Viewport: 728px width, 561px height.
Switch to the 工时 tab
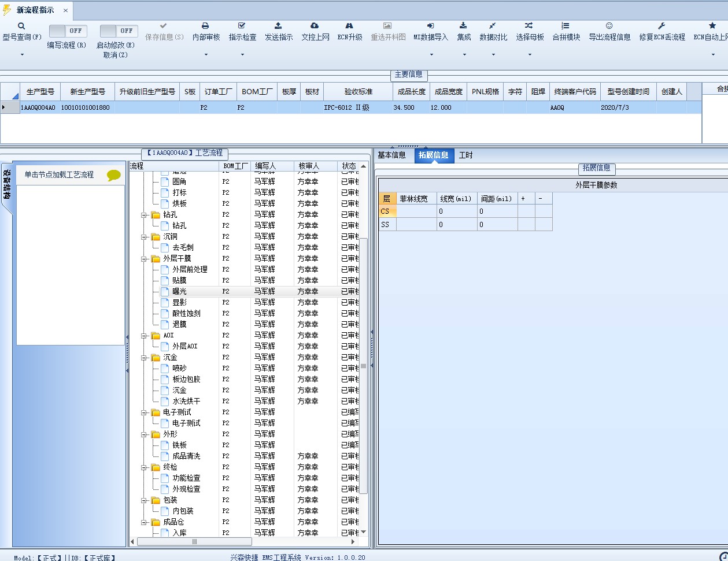465,155
